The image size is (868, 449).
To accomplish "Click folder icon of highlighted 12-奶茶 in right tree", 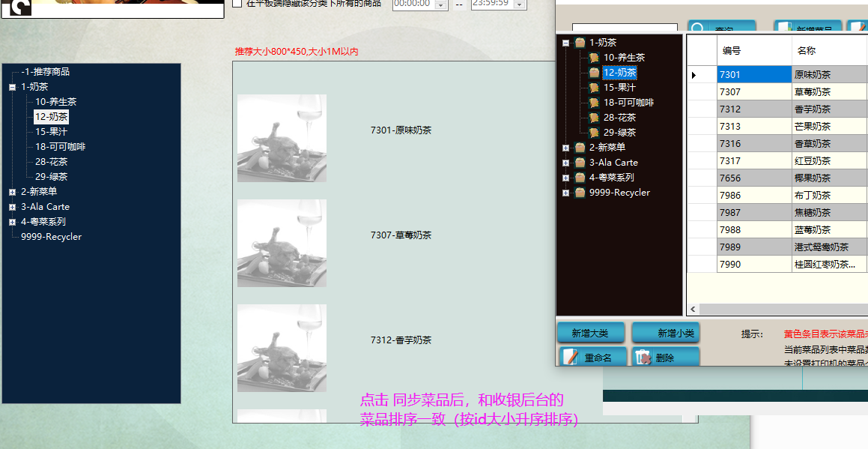I will (594, 73).
